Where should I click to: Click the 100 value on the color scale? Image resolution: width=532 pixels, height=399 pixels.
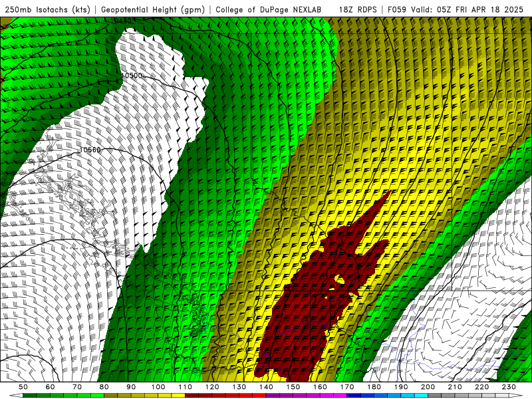point(158,387)
